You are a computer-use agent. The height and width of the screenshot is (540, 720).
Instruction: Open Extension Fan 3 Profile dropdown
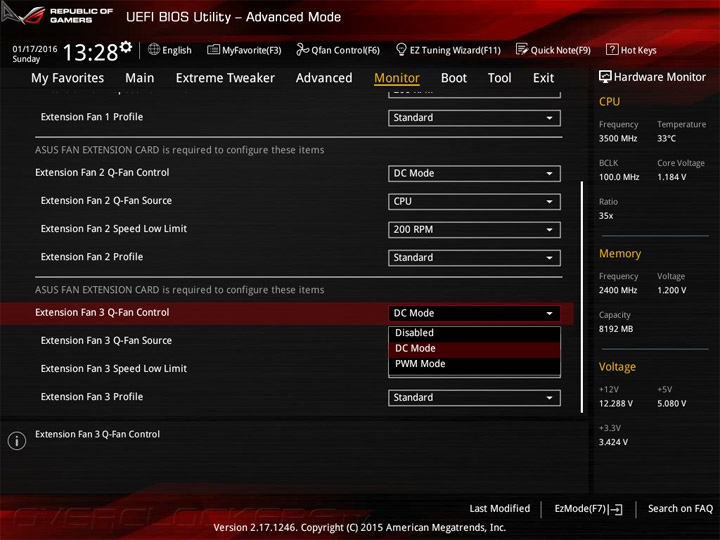click(474, 398)
